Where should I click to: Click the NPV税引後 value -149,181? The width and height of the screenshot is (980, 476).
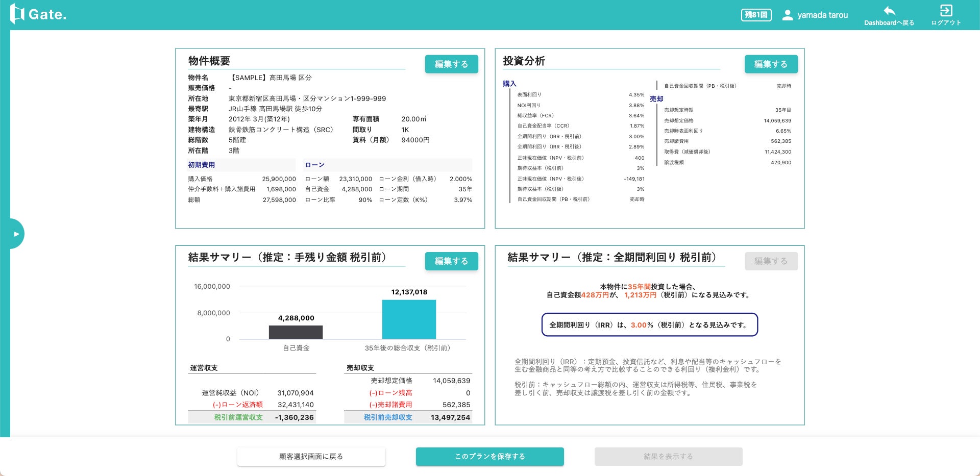pyautogui.click(x=634, y=179)
